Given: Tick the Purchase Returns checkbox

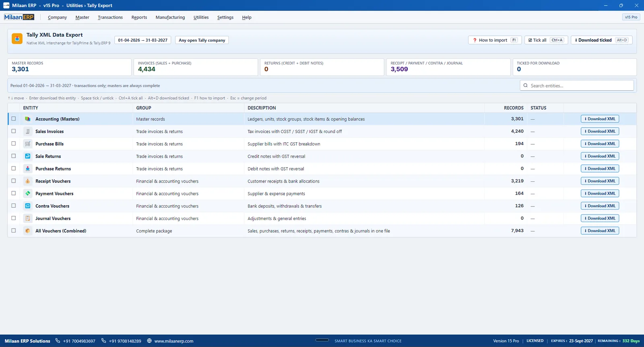Looking at the screenshot, I should [x=14, y=169].
